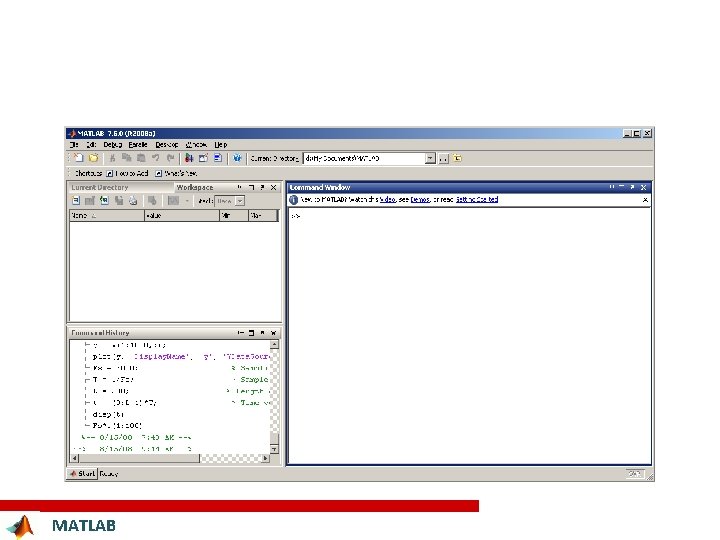Screen dimensions: 720x540
Task: Click Command History scroll up arrow
Action: [x=274, y=344]
